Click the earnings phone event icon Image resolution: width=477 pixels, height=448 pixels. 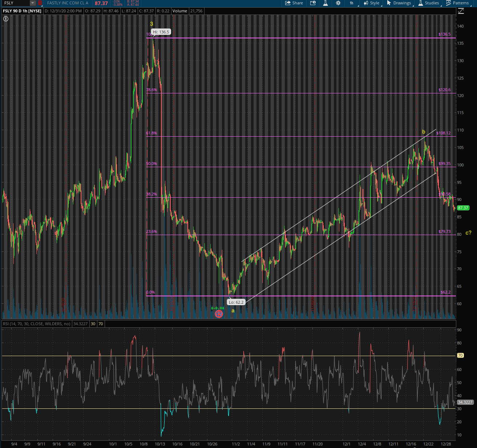219,314
